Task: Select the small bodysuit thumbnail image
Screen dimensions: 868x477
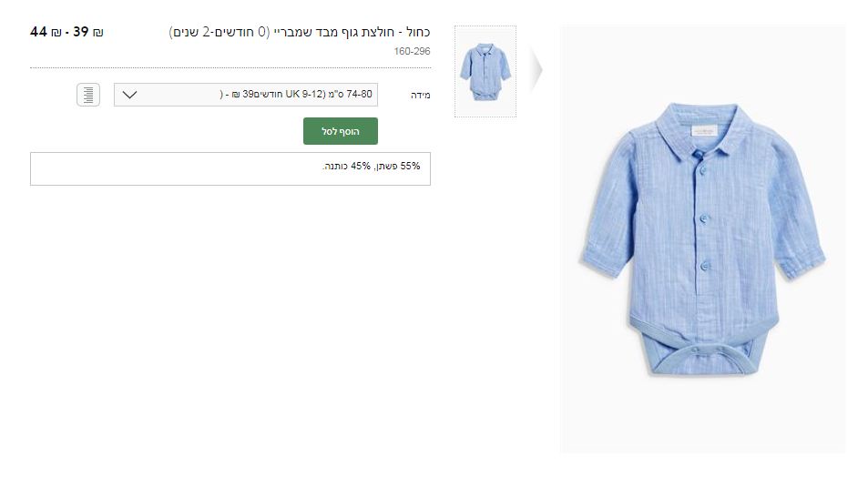Action: pos(485,71)
